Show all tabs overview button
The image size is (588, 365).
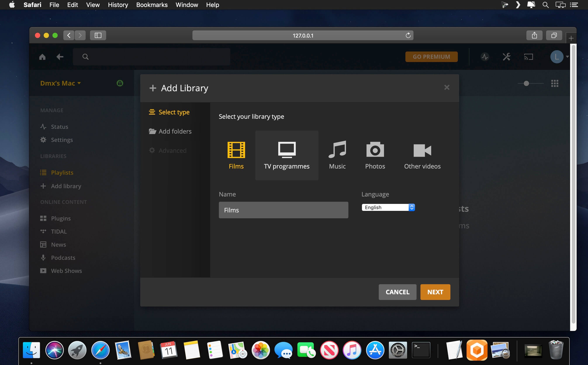554,36
